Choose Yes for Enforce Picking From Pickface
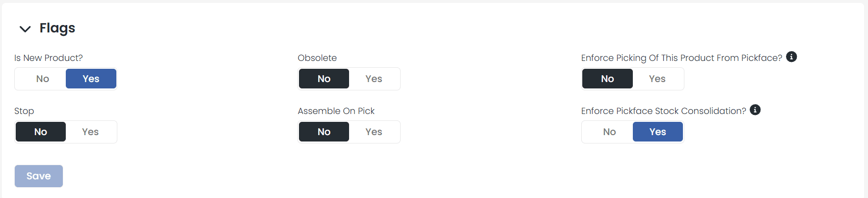 click(x=657, y=79)
